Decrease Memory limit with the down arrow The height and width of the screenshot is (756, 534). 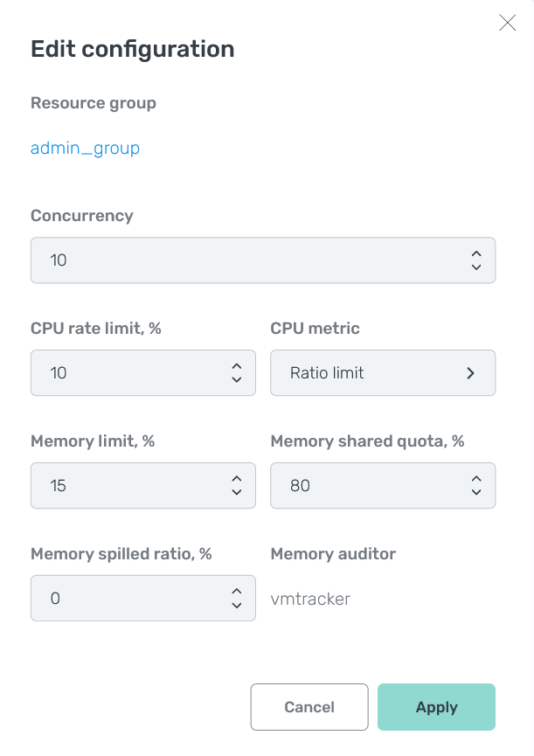tap(236, 493)
